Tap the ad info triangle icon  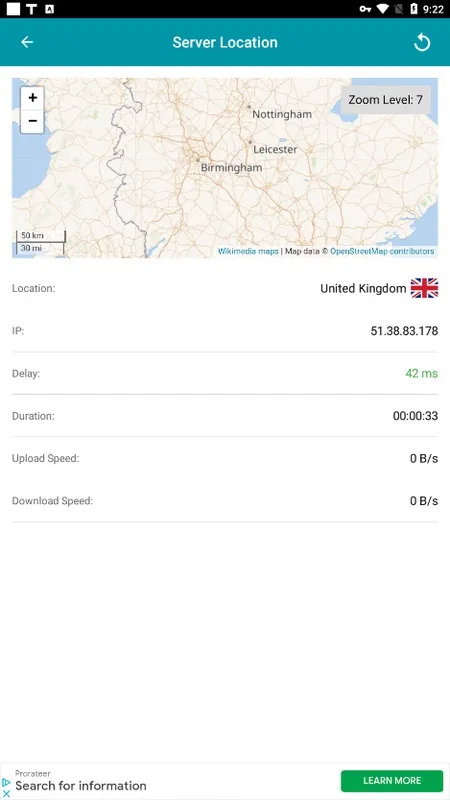coord(6,782)
